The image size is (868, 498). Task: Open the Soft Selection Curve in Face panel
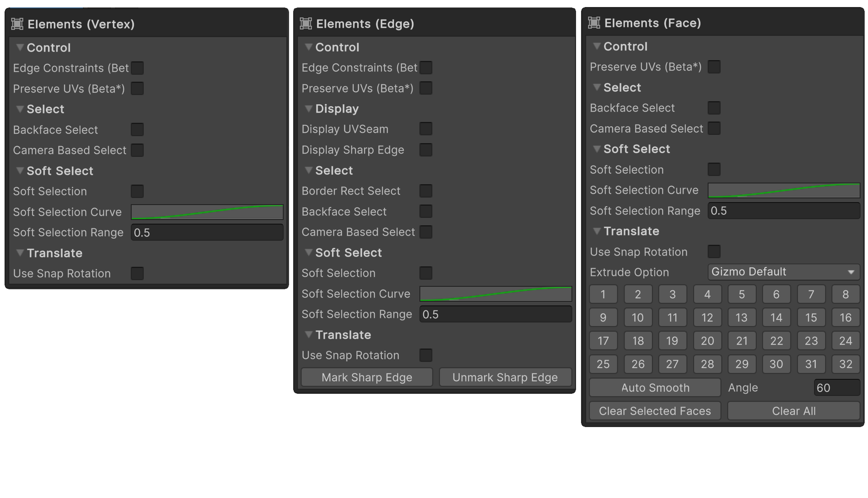[x=783, y=190]
